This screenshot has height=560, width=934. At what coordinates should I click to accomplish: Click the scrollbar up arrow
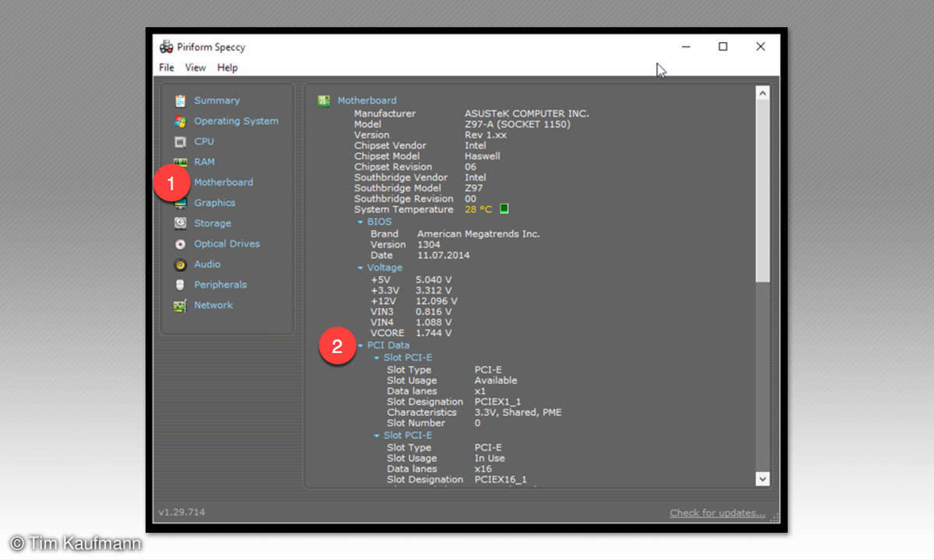tap(763, 93)
